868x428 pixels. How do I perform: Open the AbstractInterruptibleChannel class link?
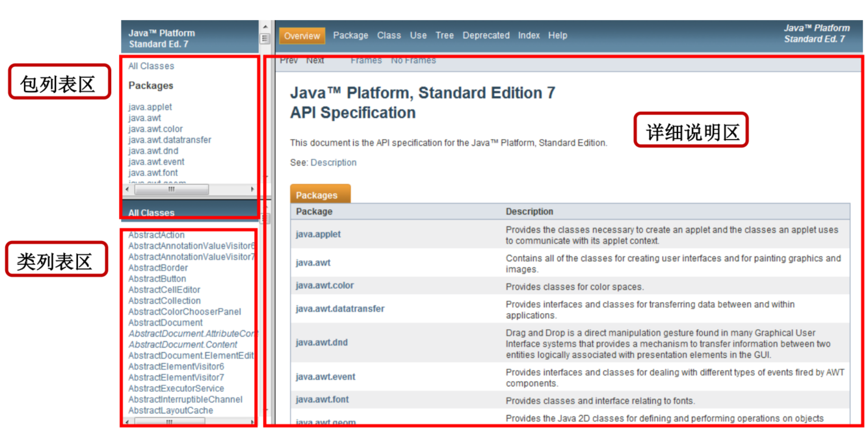click(185, 399)
